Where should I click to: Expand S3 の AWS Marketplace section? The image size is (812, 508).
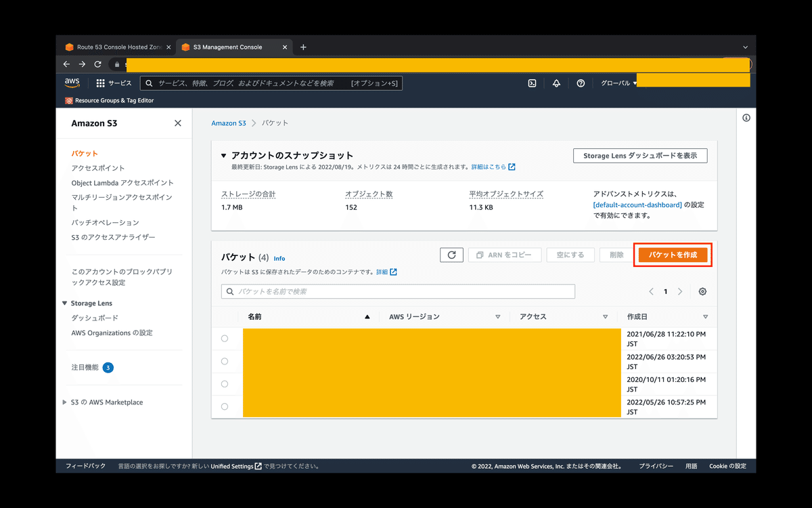click(65, 402)
